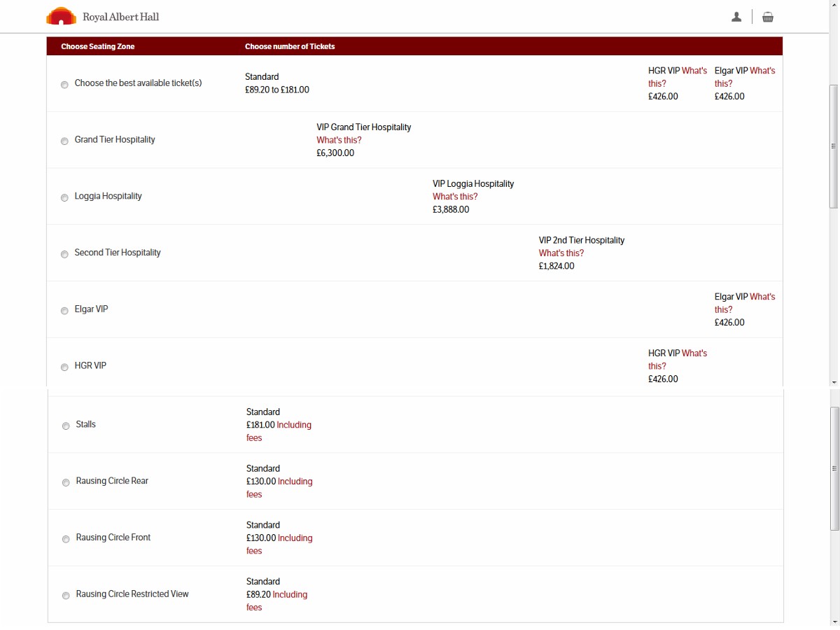The image size is (840, 630).
Task: Choose the HGR VIP radio button
Action: 64,367
